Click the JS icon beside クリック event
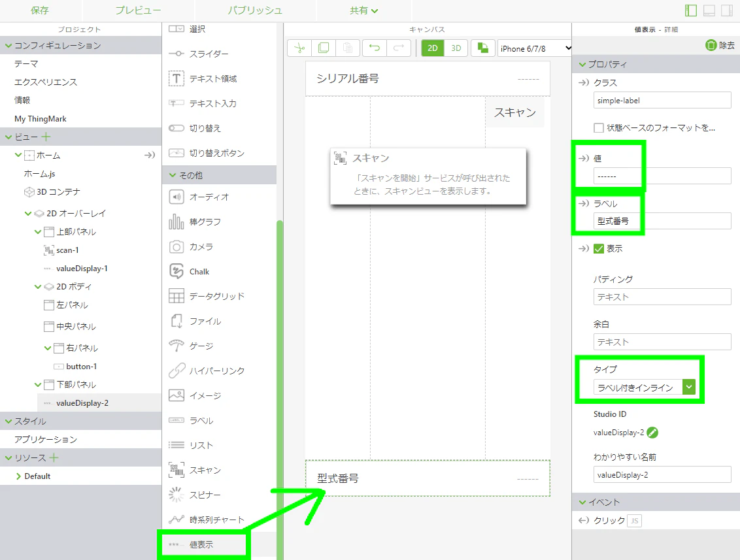 click(635, 521)
